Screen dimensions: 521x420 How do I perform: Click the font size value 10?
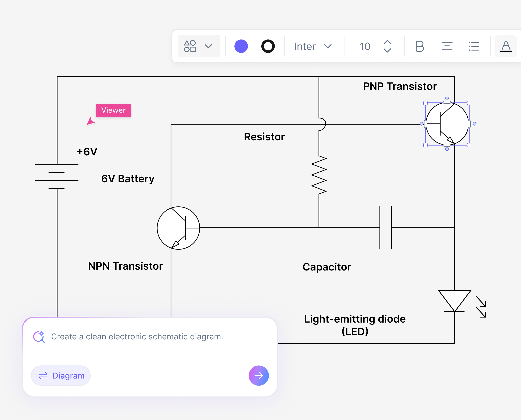tap(365, 46)
